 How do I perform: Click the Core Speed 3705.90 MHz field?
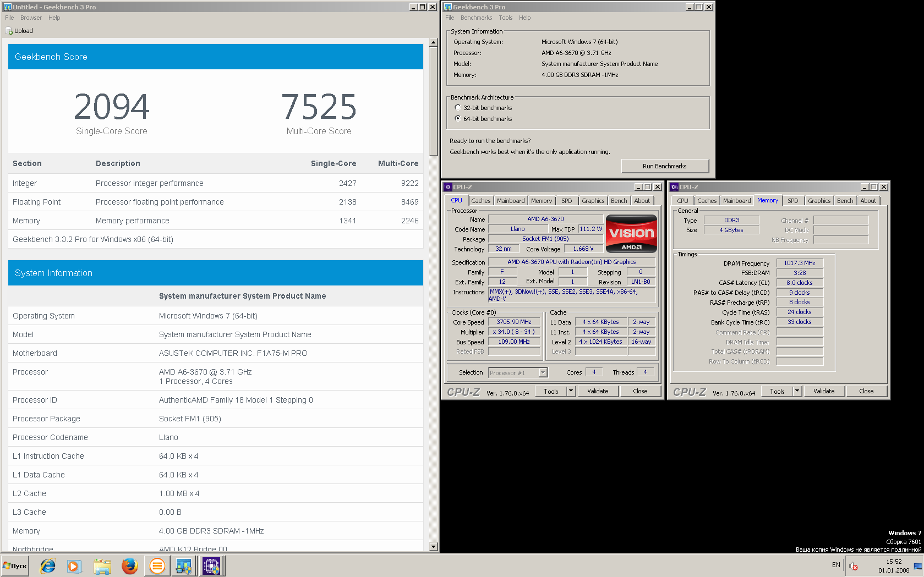513,322
